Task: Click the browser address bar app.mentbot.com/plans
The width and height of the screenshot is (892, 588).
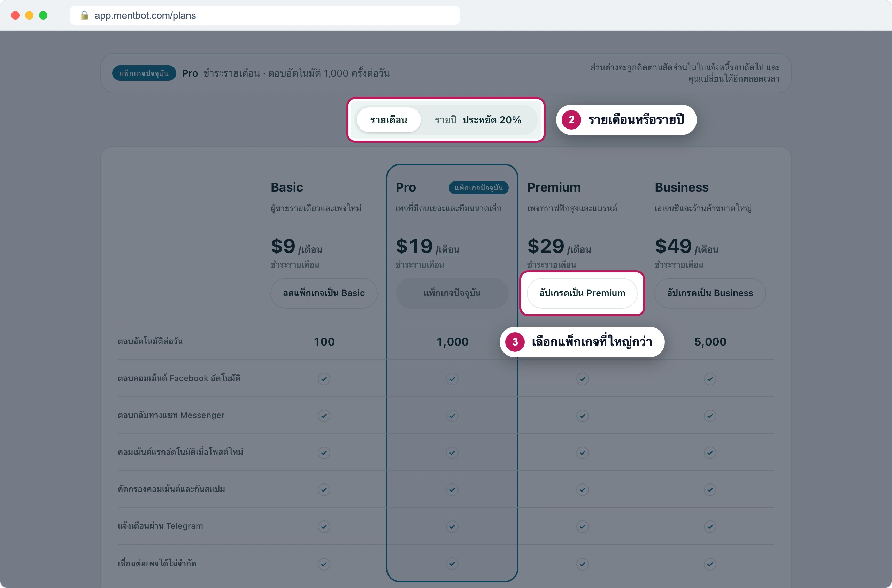Action: (264, 15)
